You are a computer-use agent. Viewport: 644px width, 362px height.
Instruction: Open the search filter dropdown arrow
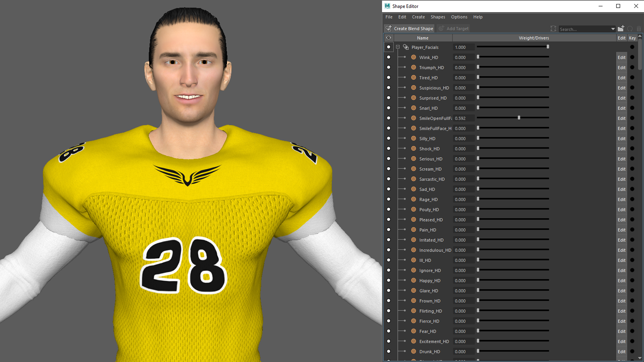point(613,29)
